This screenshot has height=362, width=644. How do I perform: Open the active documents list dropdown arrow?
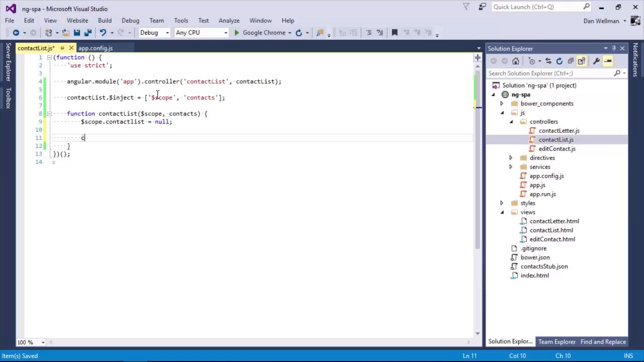(x=478, y=48)
